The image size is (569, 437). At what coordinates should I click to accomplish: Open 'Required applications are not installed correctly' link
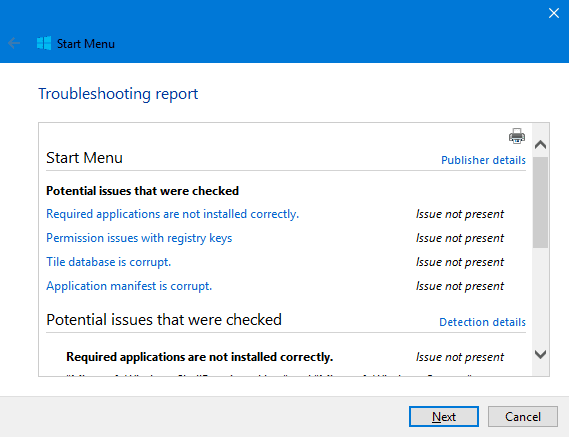click(x=172, y=214)
